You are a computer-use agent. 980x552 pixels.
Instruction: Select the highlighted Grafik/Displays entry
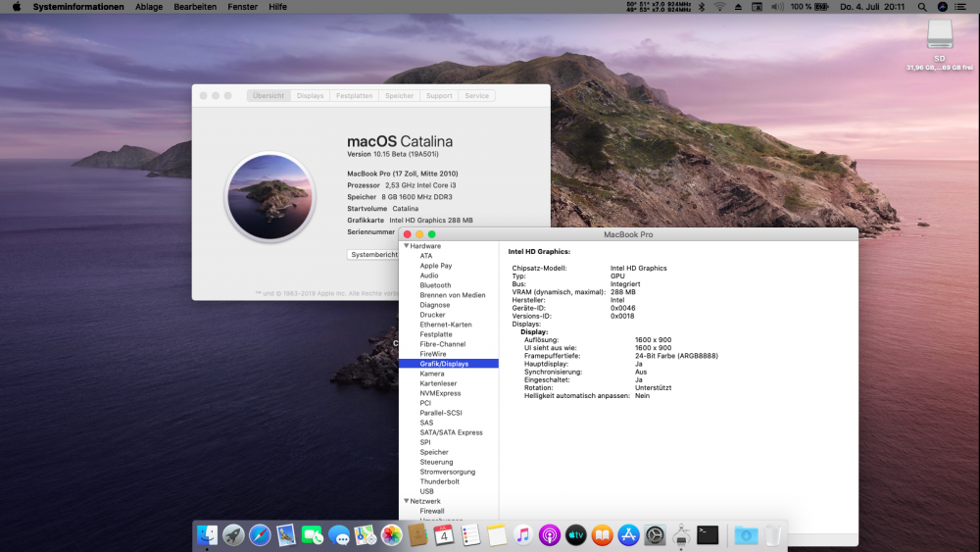point(449,364)
